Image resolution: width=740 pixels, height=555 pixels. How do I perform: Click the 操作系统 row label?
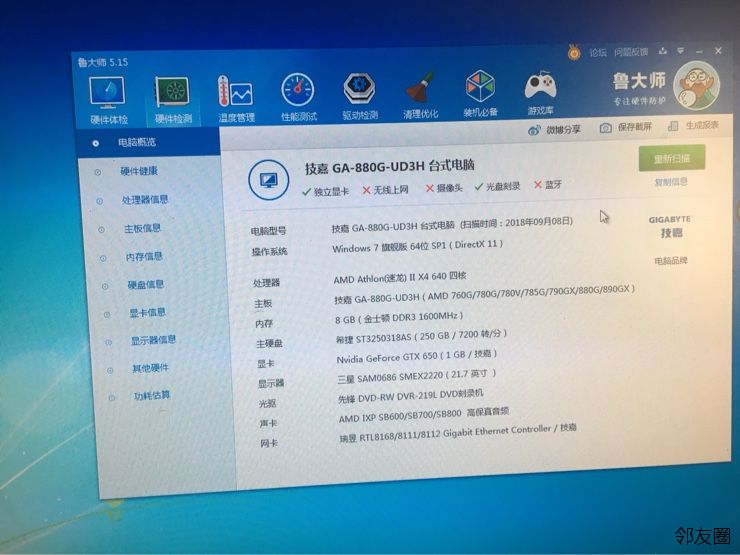coord(269,252)
